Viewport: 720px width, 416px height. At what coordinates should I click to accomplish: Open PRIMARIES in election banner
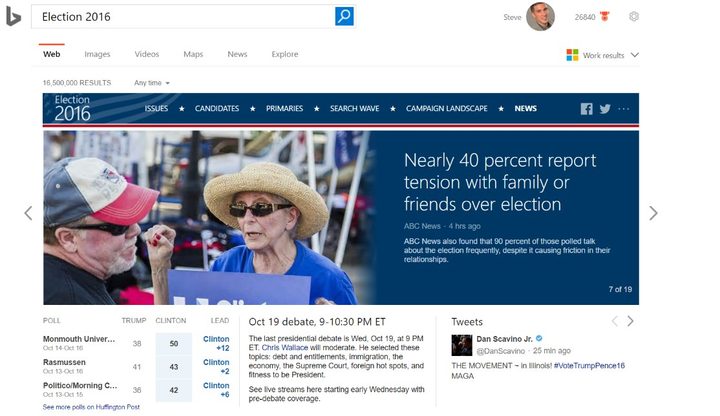[284, 109]
